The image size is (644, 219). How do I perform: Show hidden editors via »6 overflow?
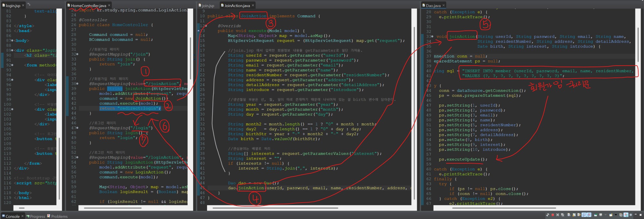coord(29,4)
